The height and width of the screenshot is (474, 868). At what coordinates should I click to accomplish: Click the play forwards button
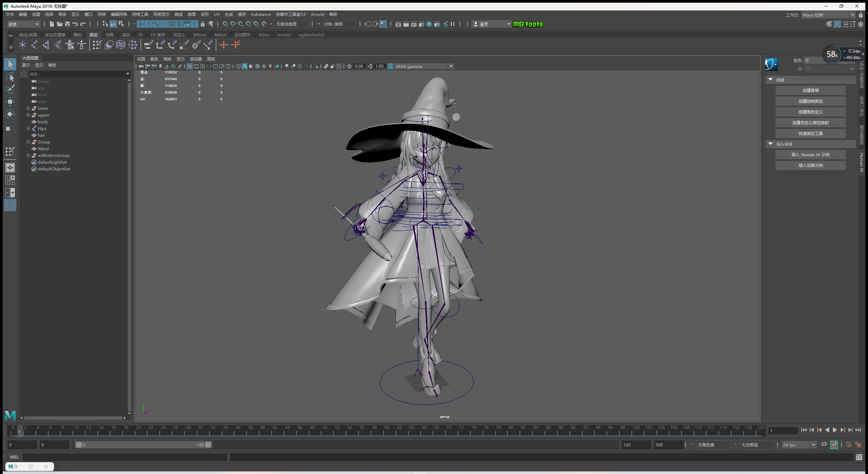[835, 430]
